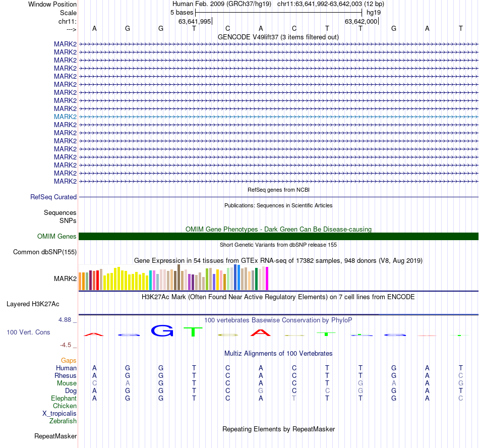This screenshot has width=479, height=448.
Task: Select the Rhesus species row label
Action: [x=66, y=375]
